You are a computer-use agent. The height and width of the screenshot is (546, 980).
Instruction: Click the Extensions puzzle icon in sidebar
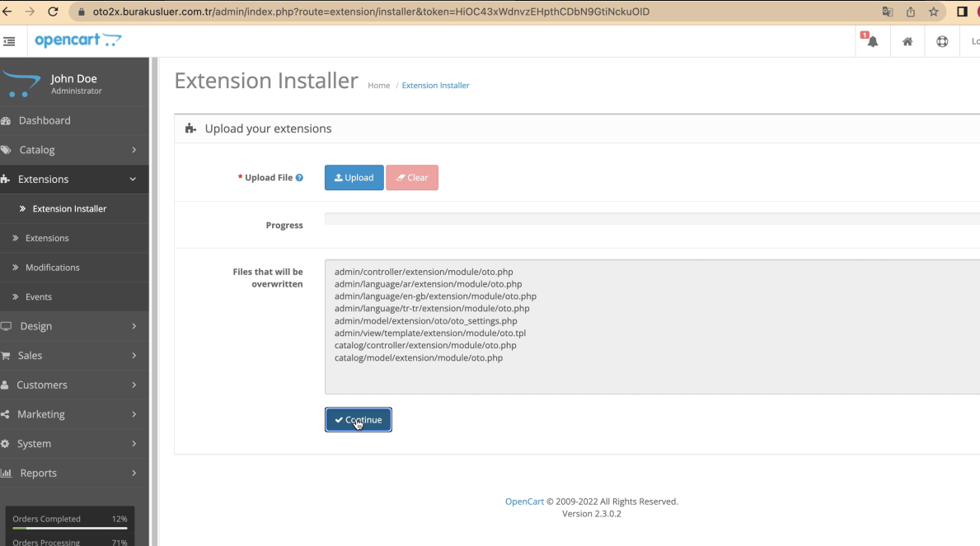point(6,180)
